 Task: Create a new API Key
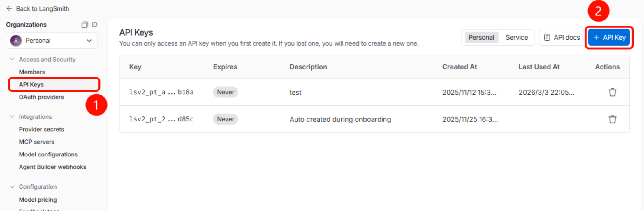(x=609, y=37)
